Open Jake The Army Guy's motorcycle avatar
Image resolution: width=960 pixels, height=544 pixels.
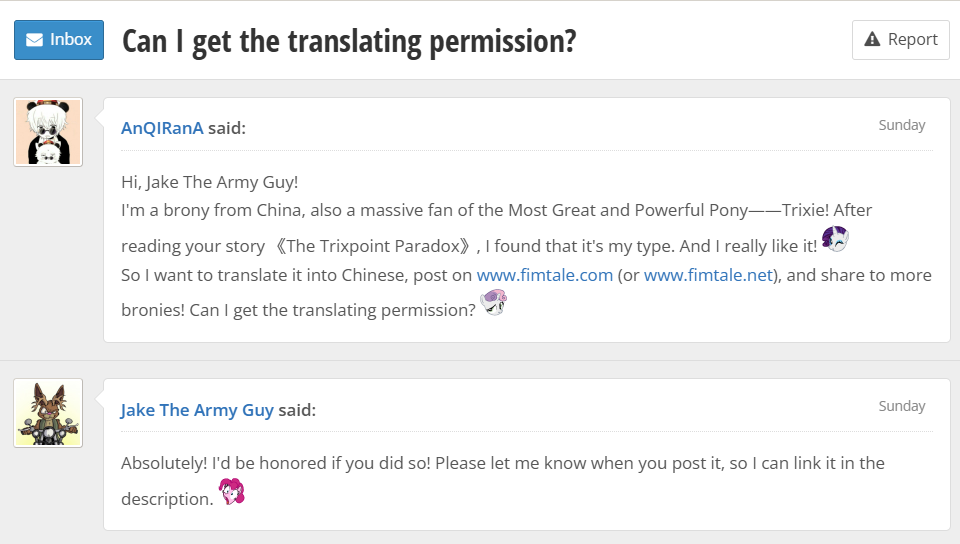(x=48, y=413)
